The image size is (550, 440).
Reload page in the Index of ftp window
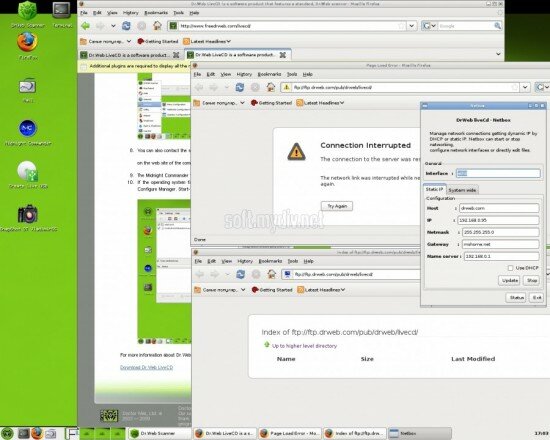tap(241, 274)
